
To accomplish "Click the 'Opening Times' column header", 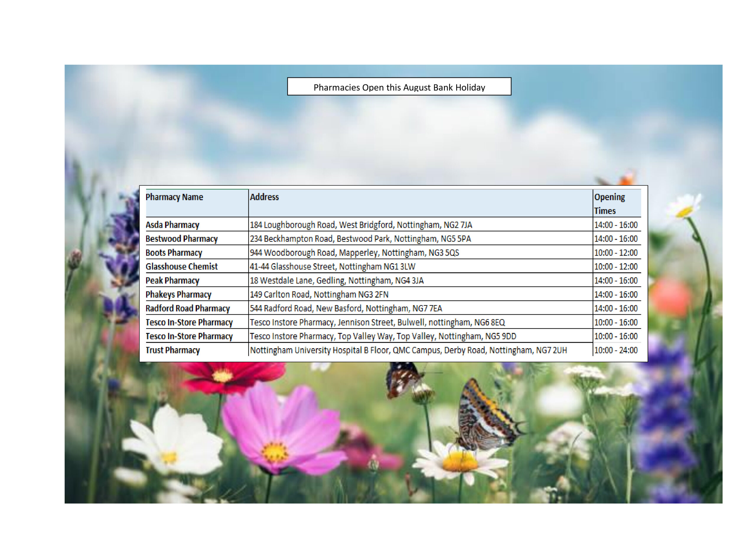I will [609, 204].
